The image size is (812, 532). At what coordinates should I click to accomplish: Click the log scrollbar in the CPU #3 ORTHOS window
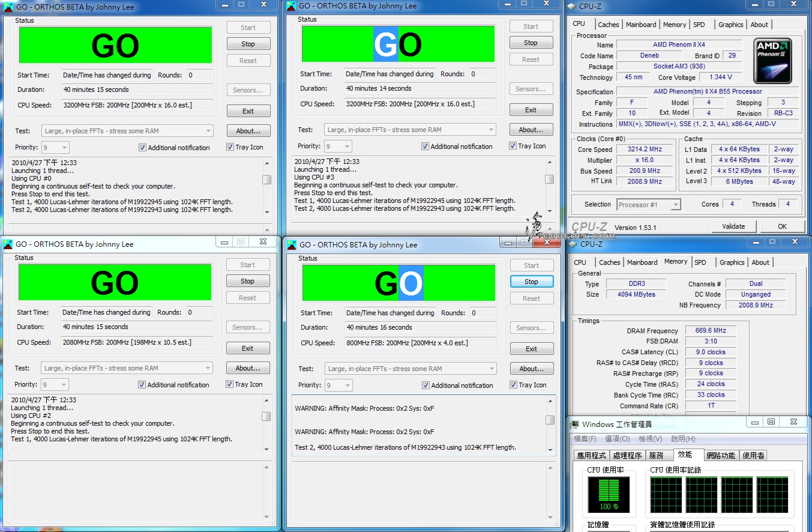550,187
